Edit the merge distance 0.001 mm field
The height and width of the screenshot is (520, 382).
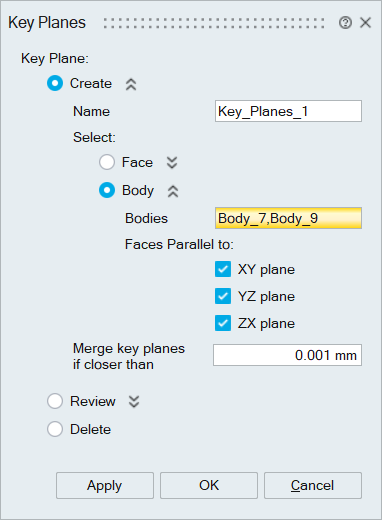tap(287, 355)
